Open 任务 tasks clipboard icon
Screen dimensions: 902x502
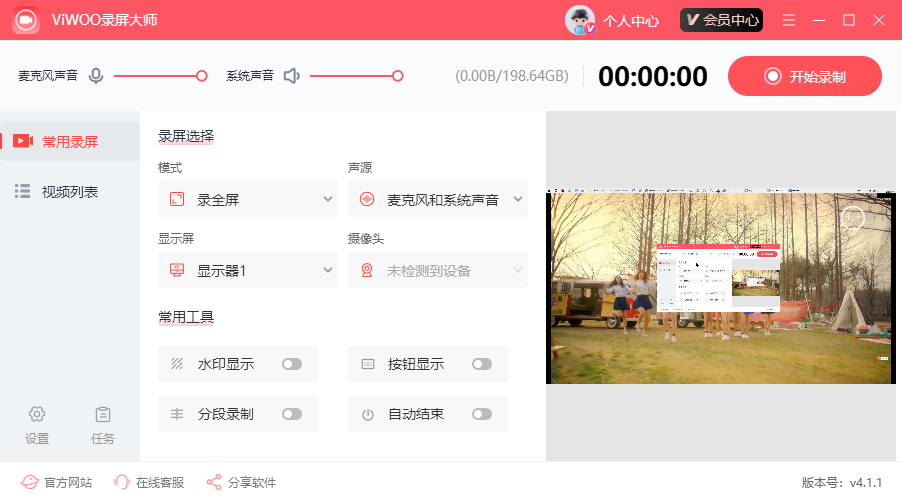click(x=103, y=425)
